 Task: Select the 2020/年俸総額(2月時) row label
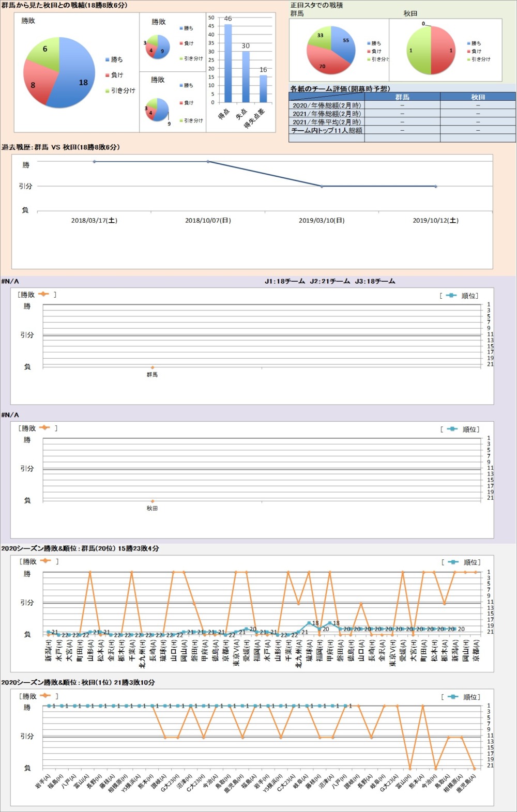click(327, 105)
